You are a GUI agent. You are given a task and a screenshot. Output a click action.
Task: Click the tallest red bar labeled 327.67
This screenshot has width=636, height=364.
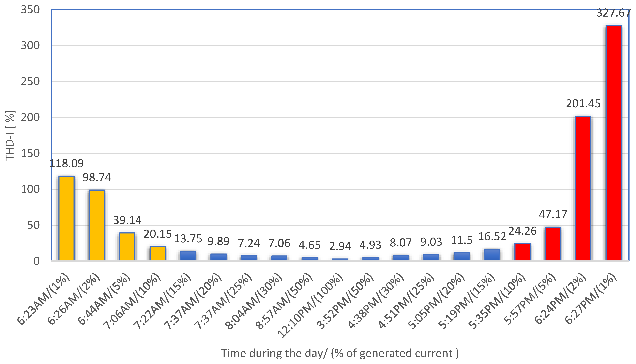pos(613,143)
